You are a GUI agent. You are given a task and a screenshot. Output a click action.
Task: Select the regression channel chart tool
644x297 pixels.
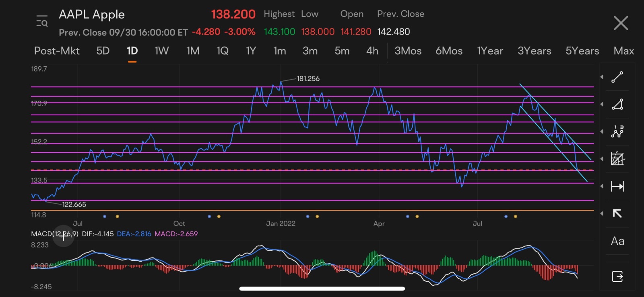pyautogui.click(x=617, y=159)
